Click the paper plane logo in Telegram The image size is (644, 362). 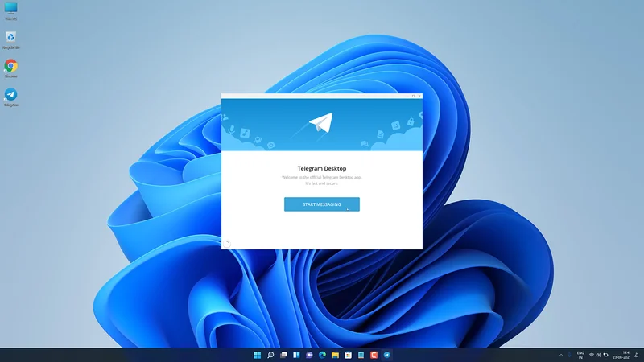point(320,123)
